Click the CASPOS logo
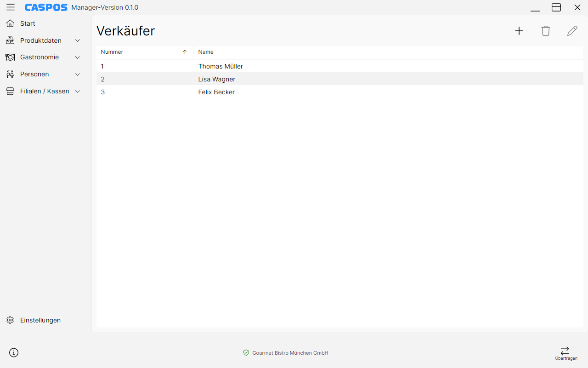This screenshot has width=588, height=368. coord(46,7)
